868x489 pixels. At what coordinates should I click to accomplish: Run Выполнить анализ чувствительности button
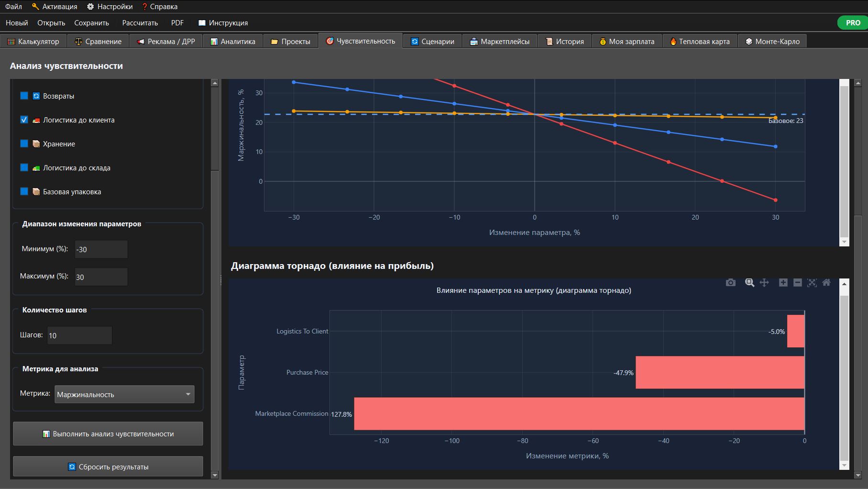click(108, 433)
